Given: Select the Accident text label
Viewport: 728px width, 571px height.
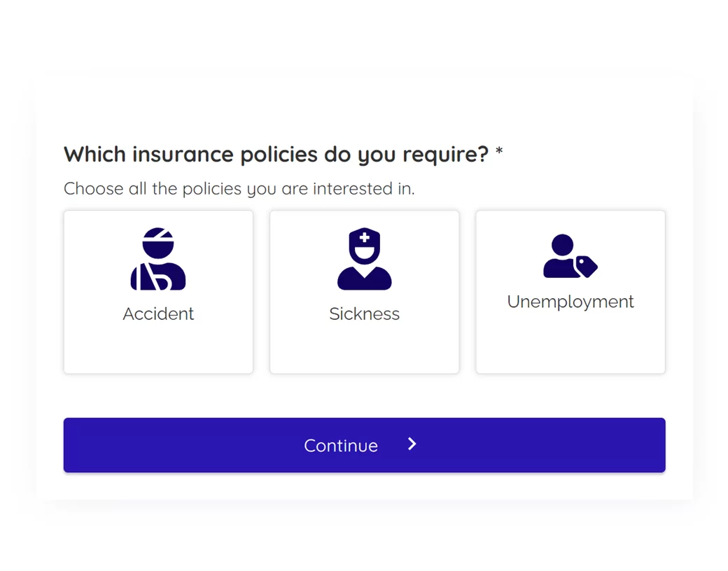Looking at the screenshot, I should [158, 313].
